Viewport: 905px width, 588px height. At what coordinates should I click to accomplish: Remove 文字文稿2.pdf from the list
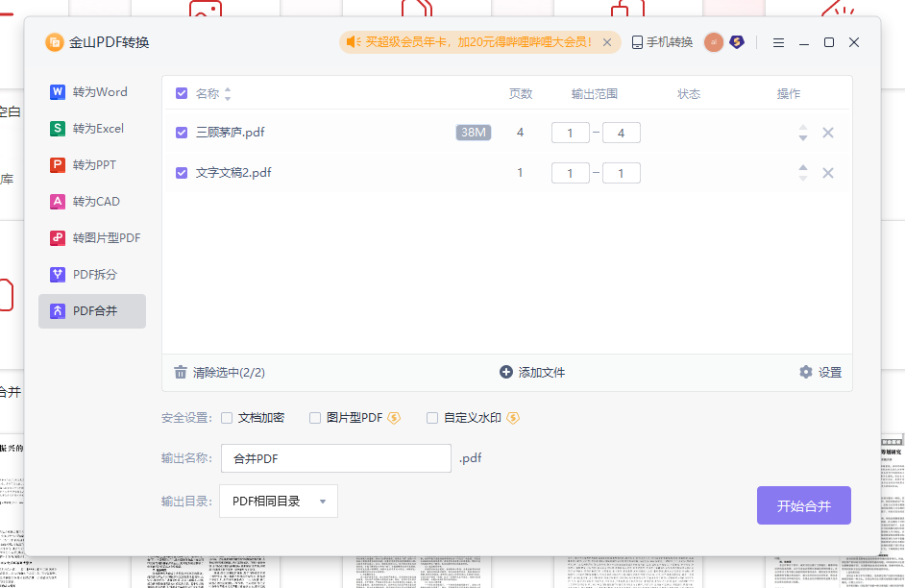click(x=827, y=173)
